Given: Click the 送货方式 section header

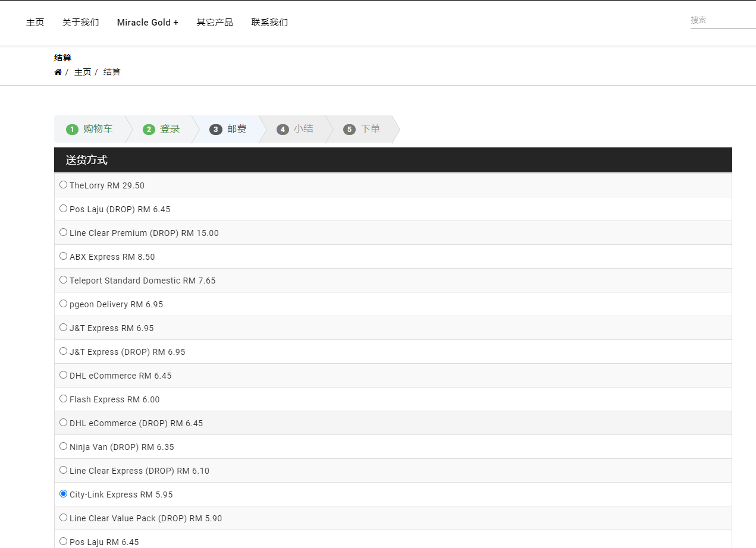Looking at the screenshot, I should coord(393,160).
